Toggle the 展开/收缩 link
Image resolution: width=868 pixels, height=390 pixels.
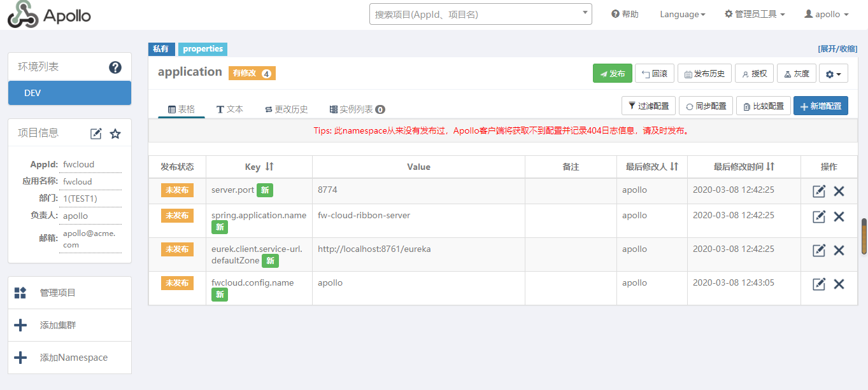(837, 49)
